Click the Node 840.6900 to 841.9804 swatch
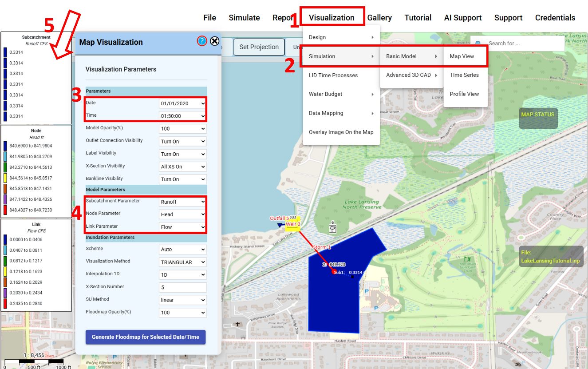The image size is (588, 369). tap(5, 146)
